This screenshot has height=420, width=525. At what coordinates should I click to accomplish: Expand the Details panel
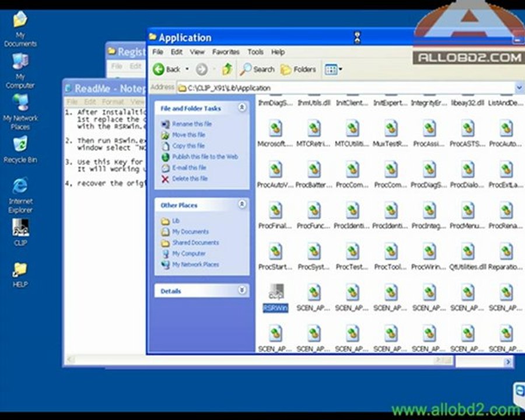242,290
